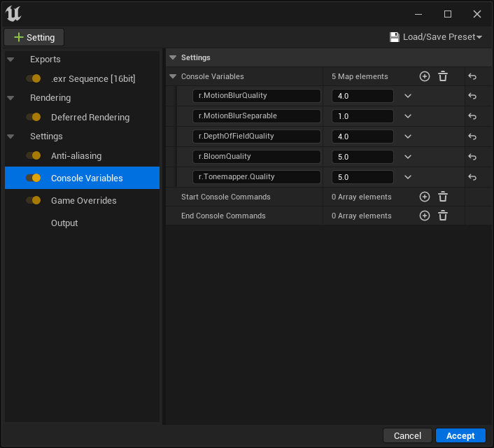Click the r.MotionBlurSeparable value field
The height and width of the screenshot is (448, 494).
(x=362, y=116)
